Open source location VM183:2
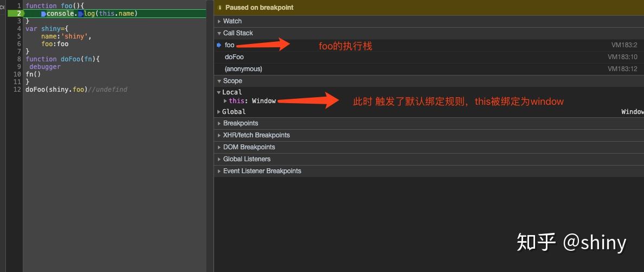644x272 pixels. coord(624,45)
